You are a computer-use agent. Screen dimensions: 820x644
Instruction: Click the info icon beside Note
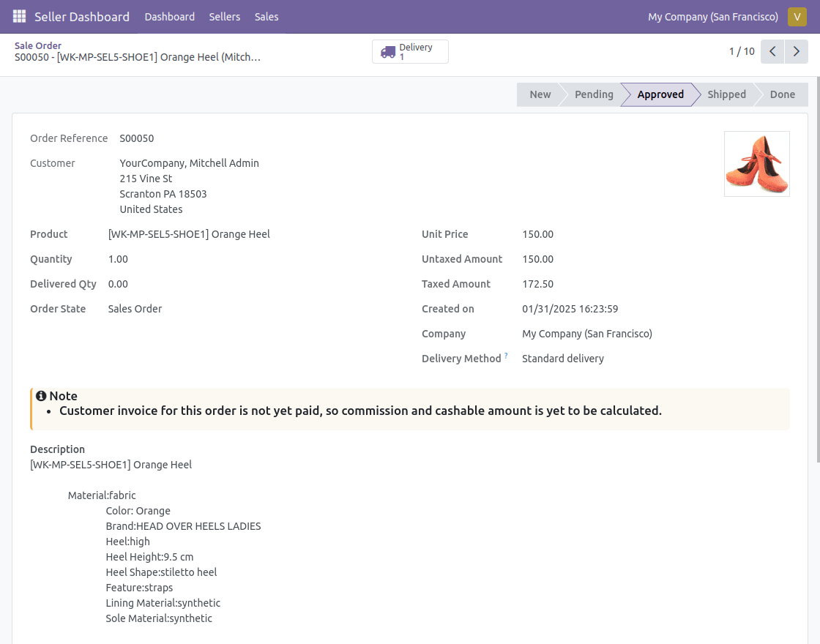41,395
